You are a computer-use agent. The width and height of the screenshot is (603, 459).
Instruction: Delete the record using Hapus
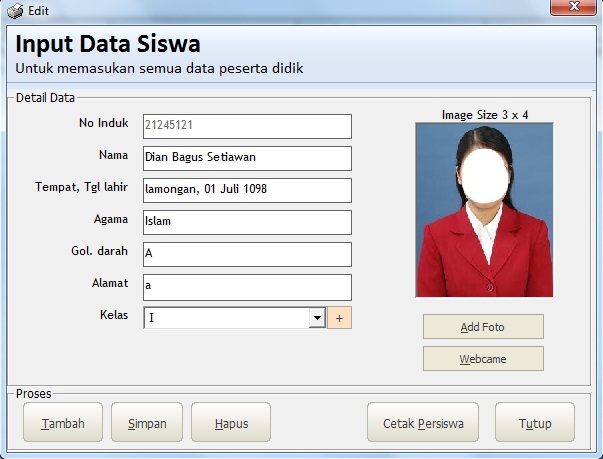click(x=231, y=422)
